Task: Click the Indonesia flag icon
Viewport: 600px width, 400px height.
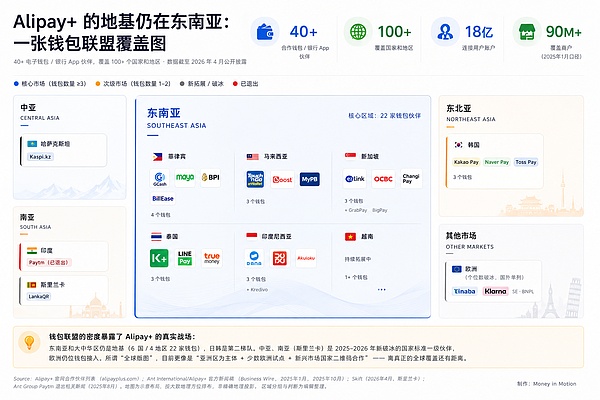Action: (x=252, y=236)
